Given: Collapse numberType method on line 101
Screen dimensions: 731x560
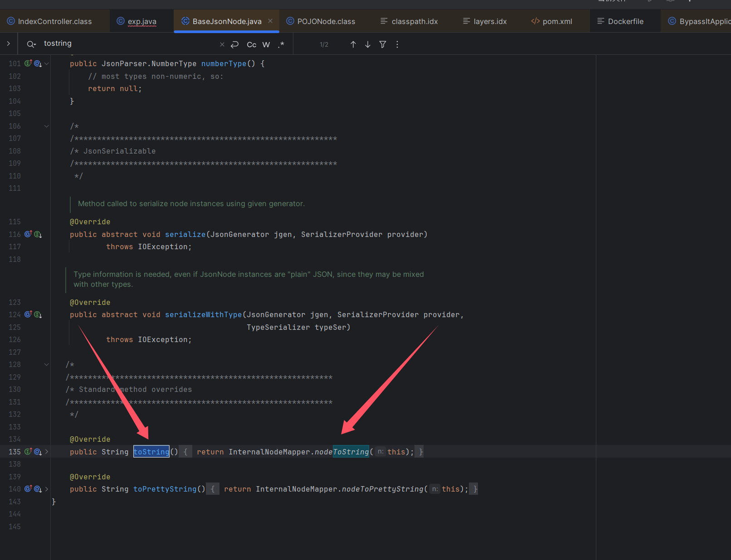Looking at the screenshot, I should tap(46, 64).
